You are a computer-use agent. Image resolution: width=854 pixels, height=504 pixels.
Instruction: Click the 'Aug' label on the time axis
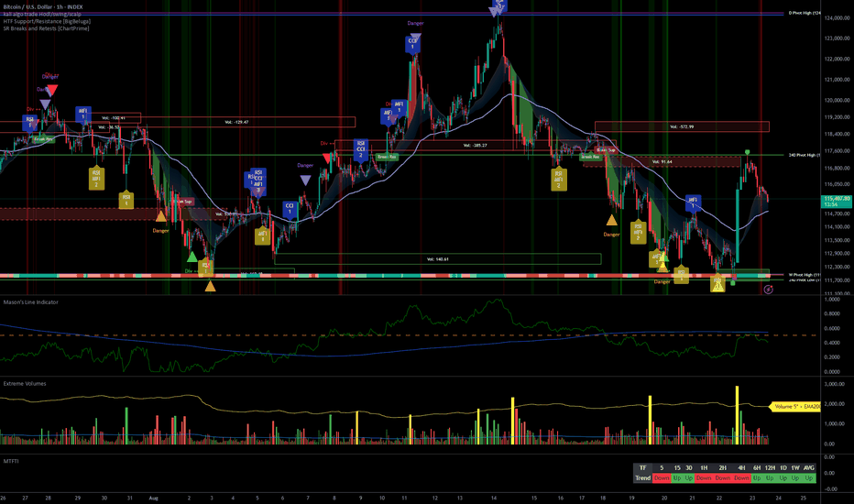pyautogui.click(x=154, y=498)
